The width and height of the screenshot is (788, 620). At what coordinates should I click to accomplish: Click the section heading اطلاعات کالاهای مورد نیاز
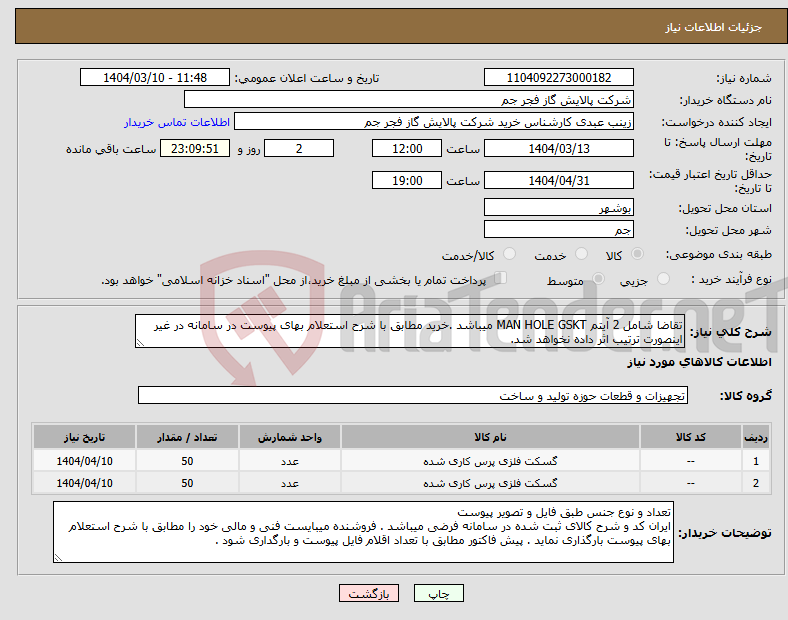pyautogui.click(x=699, y=362)
